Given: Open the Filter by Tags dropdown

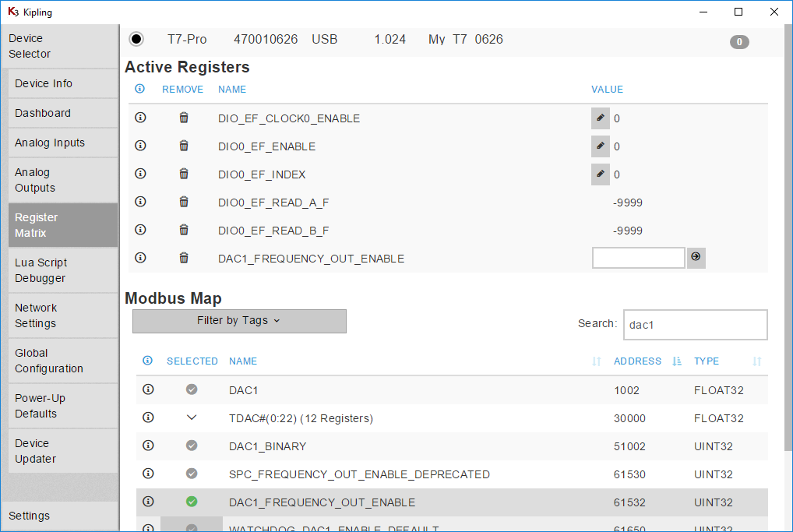Looking at the screenshot, I should coord(239,321).
